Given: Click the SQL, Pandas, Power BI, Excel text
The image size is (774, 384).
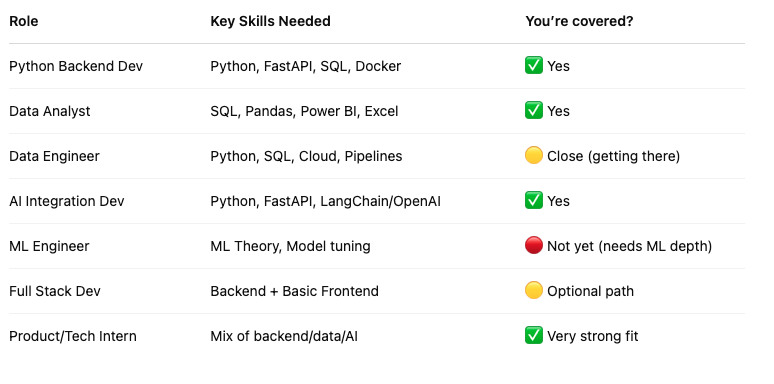Looking at the screenshot, I should click(304, 111).
